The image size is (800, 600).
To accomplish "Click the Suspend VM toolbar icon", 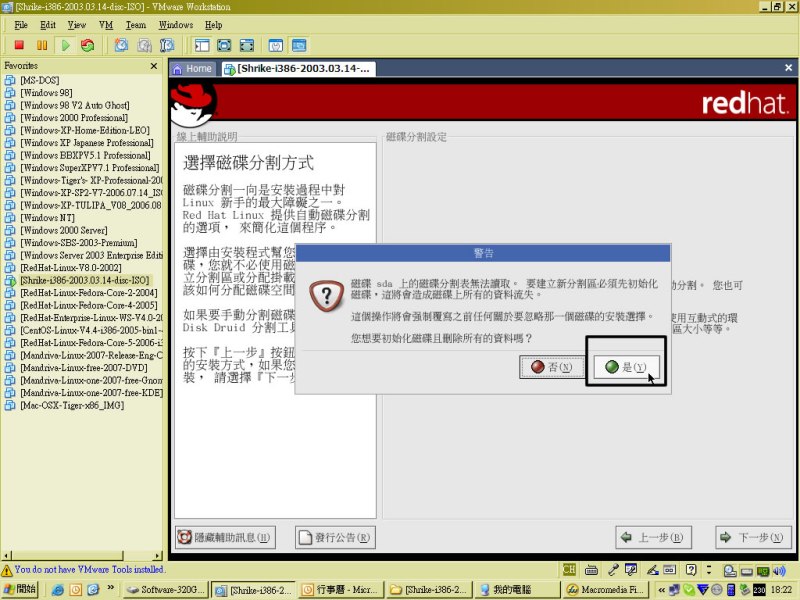I will tap(42, 45).
